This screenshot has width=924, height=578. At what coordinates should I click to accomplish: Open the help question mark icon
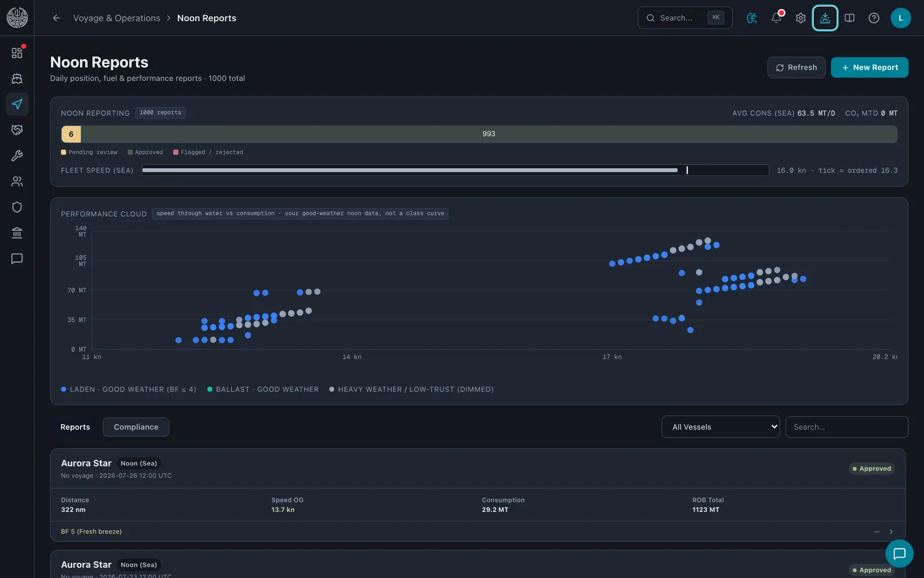pyautogui.click(x=874, y=18)
